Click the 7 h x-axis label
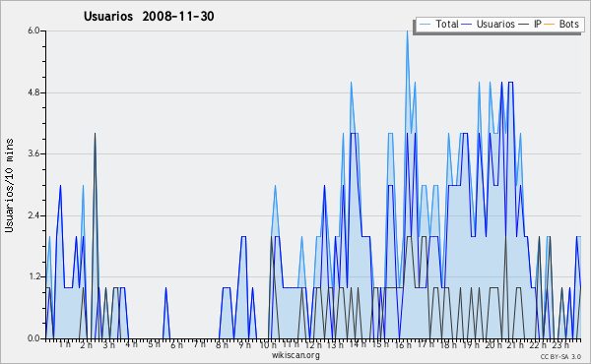 (199, 344)
